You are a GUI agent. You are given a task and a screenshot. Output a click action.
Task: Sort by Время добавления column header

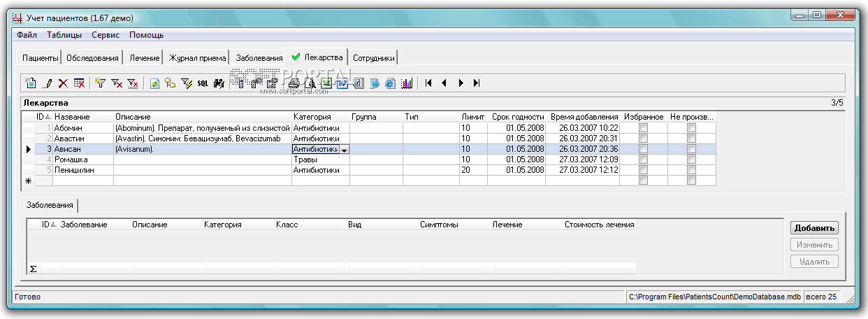click(583, 117)
